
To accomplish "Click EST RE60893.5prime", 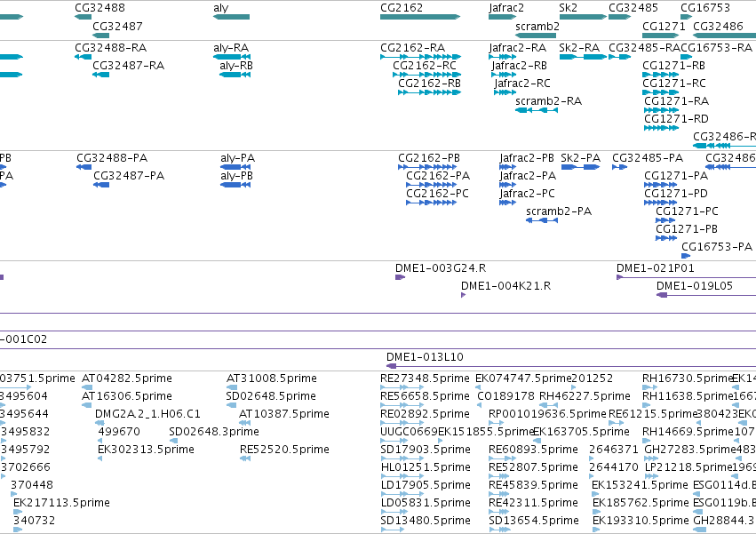I will coord(499,458).
